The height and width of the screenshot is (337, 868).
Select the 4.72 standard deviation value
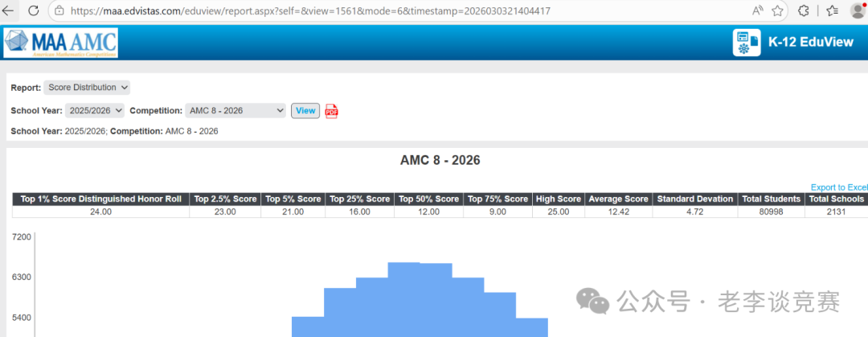[x=694, y=212]
